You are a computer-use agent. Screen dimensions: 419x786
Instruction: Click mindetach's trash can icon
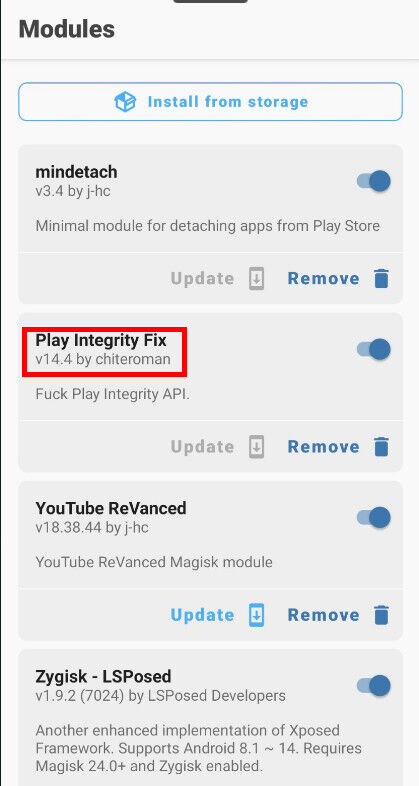[381, 278]
